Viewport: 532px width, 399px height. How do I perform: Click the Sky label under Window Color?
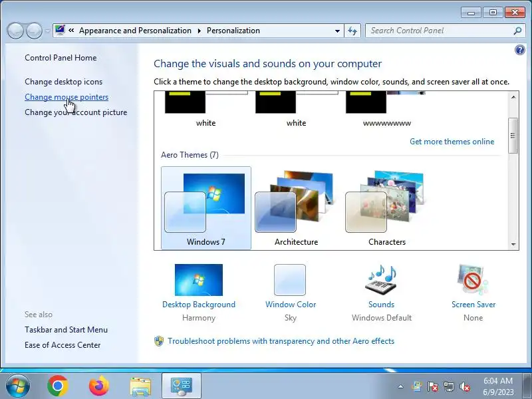coord(291,318)
